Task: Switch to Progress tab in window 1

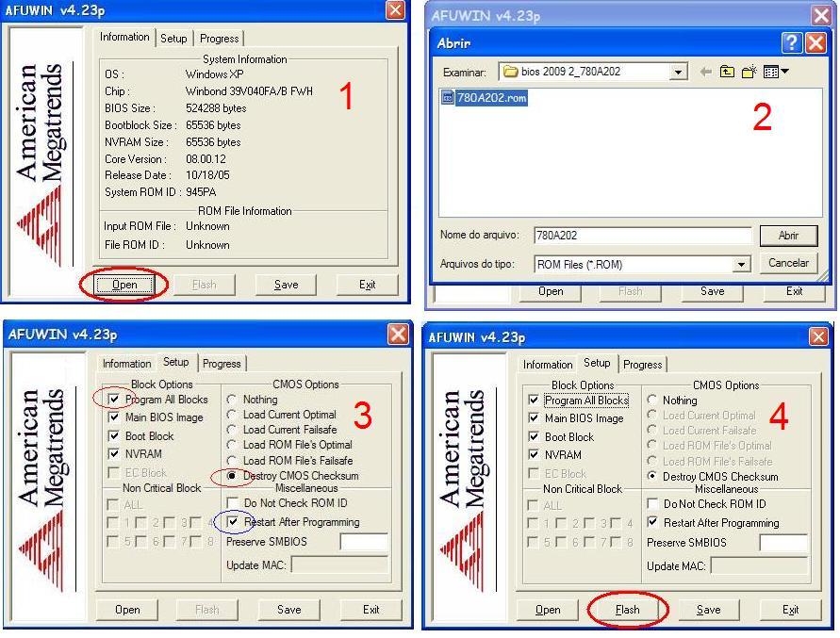Action: pos(219,39)
